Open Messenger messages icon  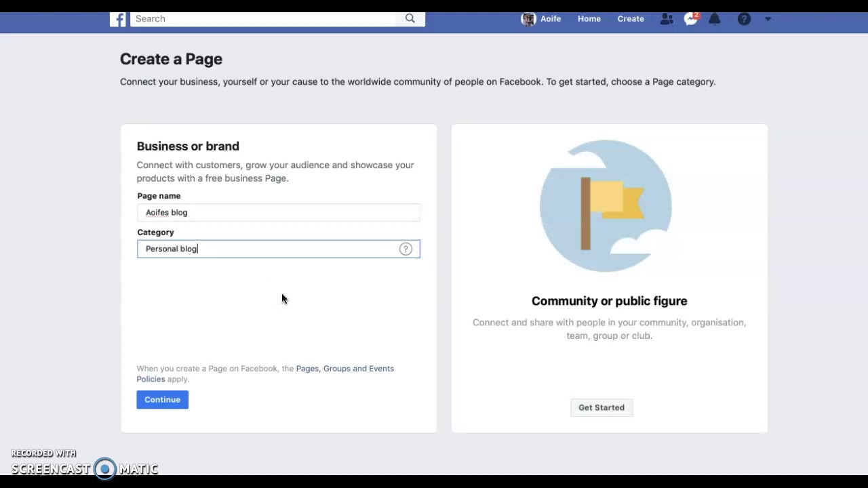coord(691,19)
